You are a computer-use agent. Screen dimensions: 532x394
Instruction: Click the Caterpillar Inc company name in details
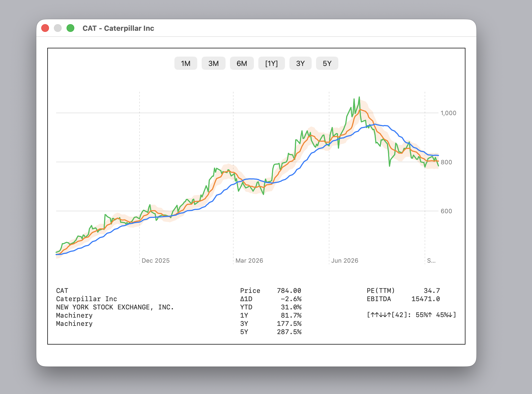click(87, 299)
